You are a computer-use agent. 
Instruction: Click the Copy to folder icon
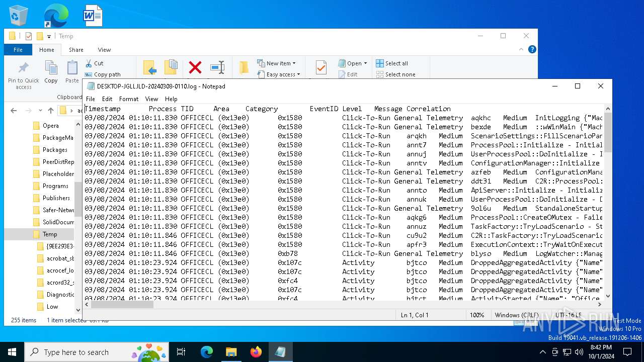[x=171, y=67]
